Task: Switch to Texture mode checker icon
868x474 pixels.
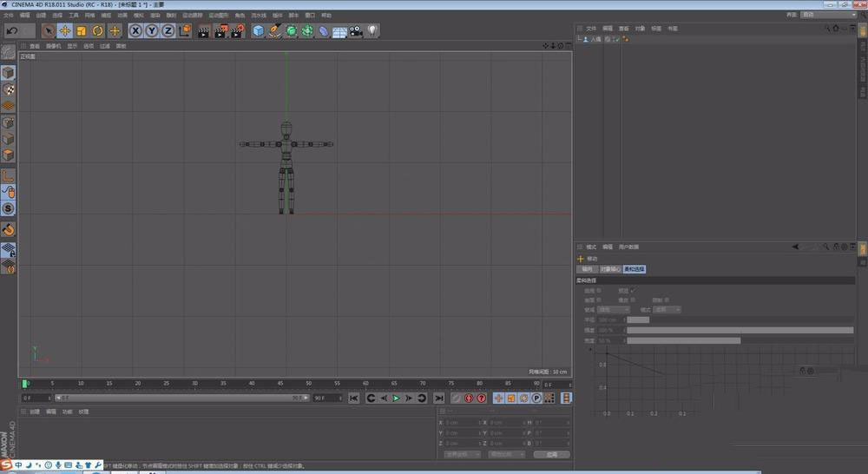Action: 9,89
